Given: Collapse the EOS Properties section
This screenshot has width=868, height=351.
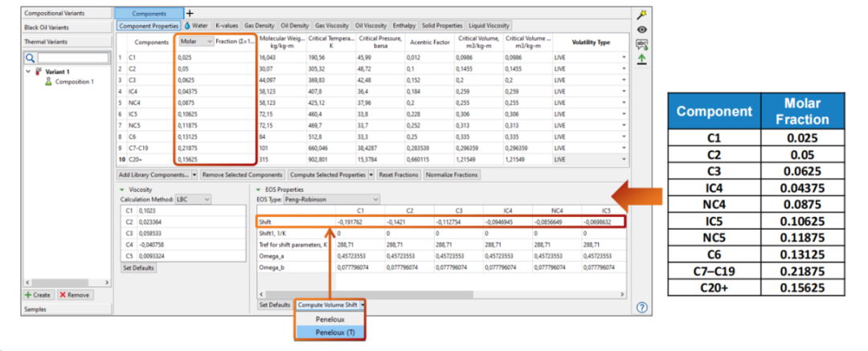Looking at the screenshot, I should click(257, 189).
